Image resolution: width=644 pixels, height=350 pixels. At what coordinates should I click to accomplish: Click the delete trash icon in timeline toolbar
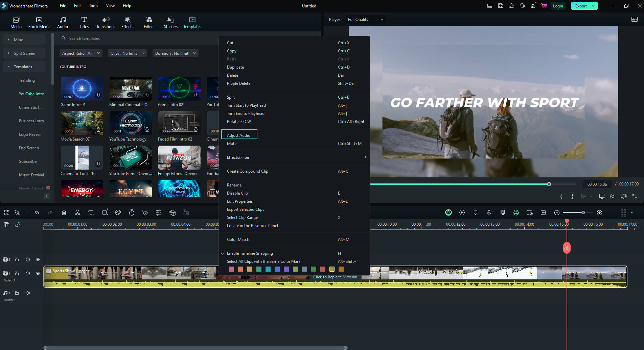(x=64, y=212)
